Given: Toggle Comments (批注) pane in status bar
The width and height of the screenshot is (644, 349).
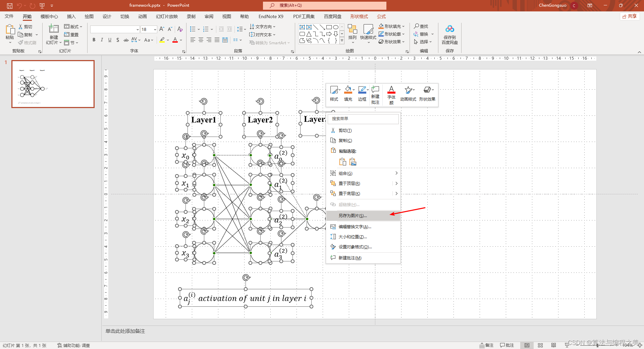Looking at the screenshot, I should coord(507,345).
